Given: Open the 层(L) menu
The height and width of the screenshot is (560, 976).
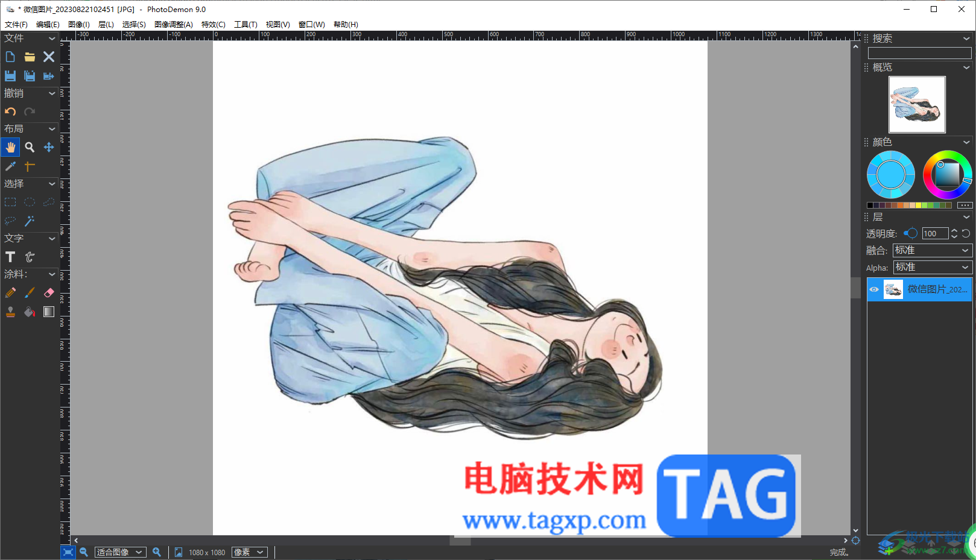Looking at the screenshot, I should (106, 25).
